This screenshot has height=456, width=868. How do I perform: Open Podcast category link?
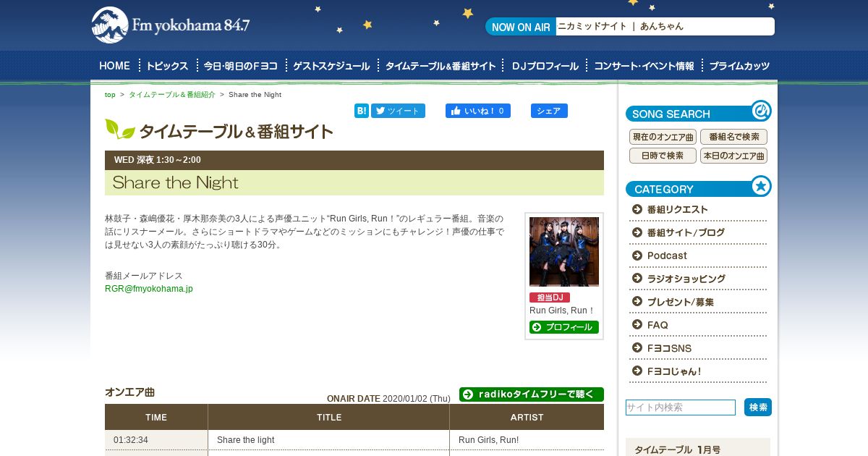(x=667, y=256)
